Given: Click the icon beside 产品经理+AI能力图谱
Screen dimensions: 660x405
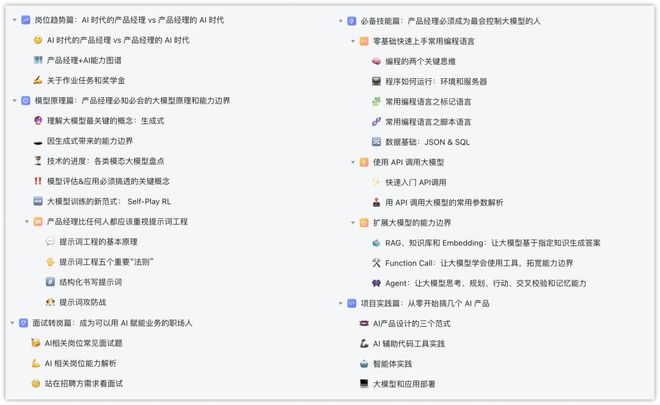Looking at the screenshot, I should (38, 60).
